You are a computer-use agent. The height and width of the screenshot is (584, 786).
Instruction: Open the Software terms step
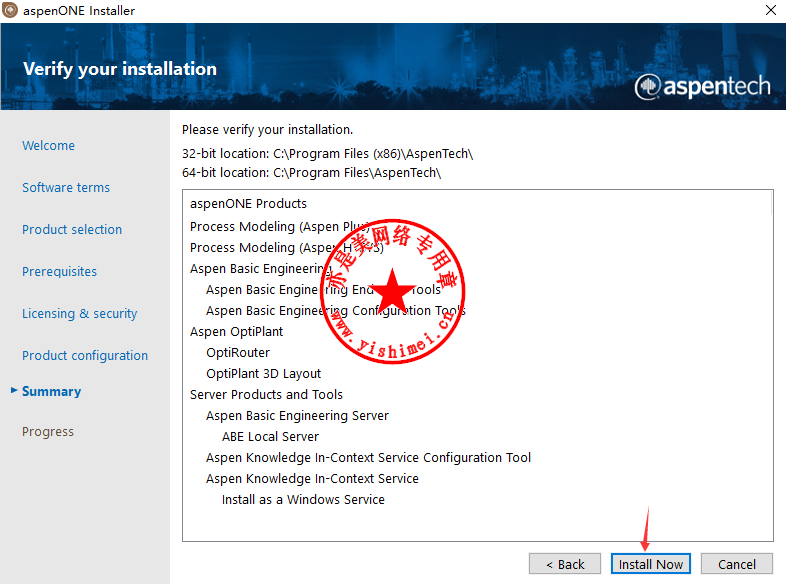click(66, 187)
